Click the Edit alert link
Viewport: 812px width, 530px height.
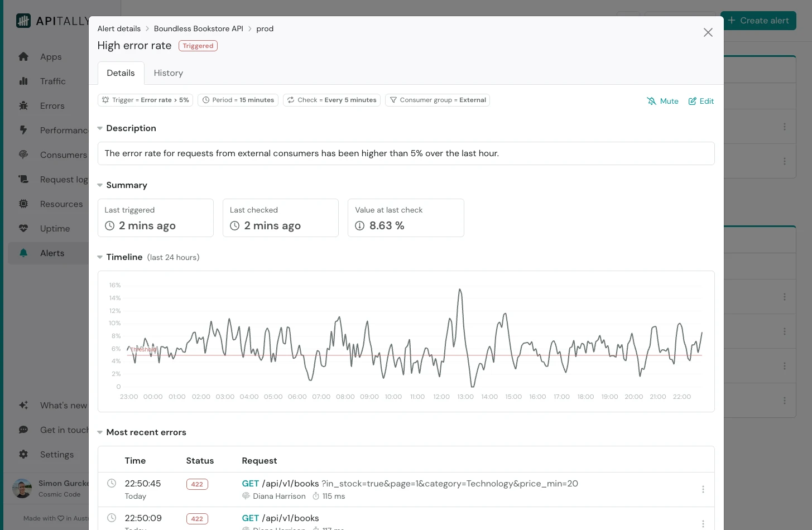point(701,101)
